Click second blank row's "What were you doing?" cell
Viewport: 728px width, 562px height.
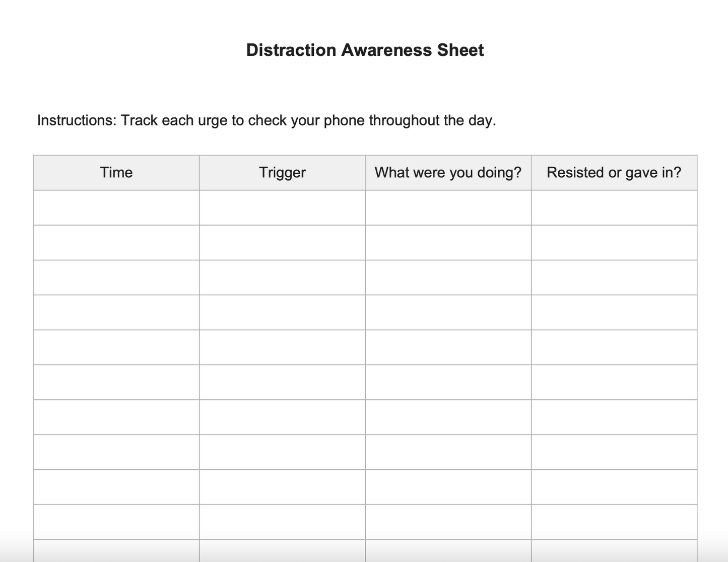click(x=448, y=243)
